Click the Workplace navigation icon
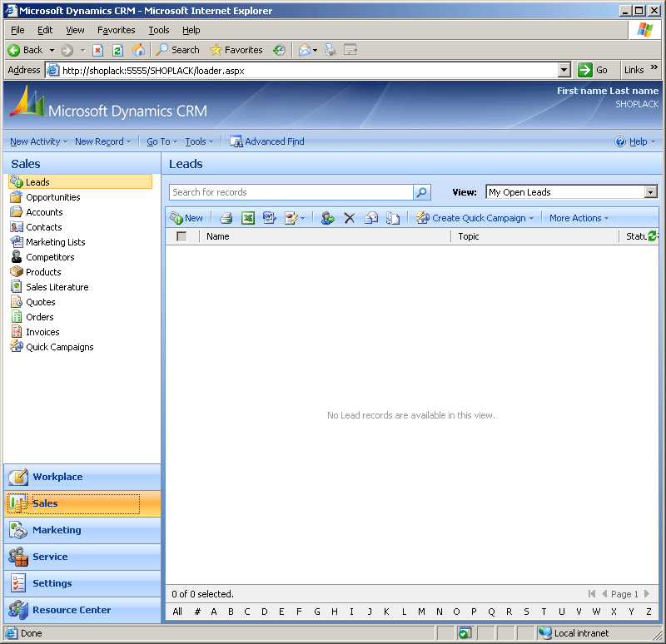 point(18,477)
